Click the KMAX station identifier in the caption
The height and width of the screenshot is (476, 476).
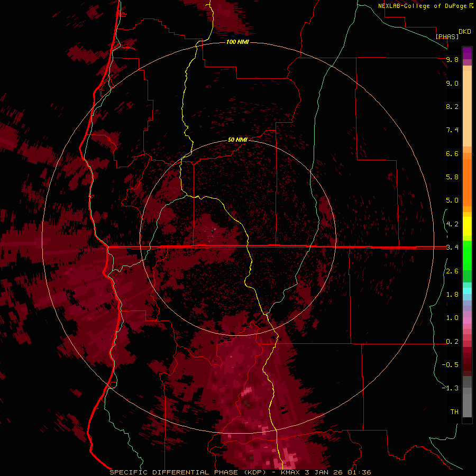click(x=290, y=472)
